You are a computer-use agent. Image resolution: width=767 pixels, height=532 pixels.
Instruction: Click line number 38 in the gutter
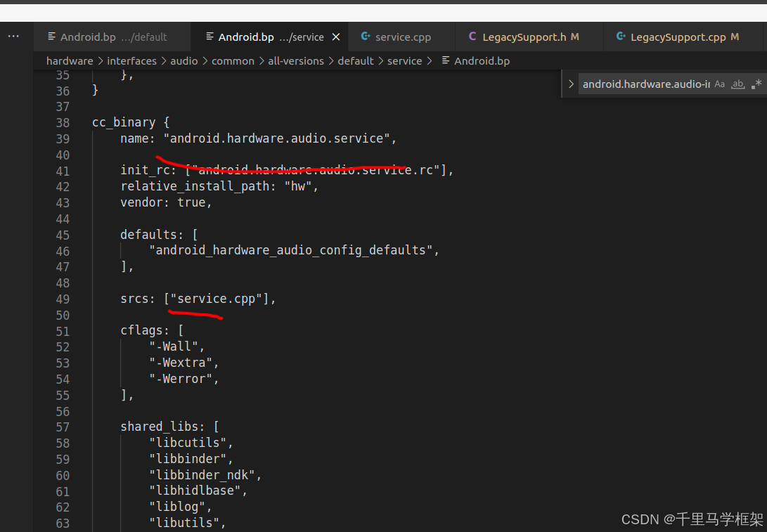pyautogui.click(x=63, y=123)
